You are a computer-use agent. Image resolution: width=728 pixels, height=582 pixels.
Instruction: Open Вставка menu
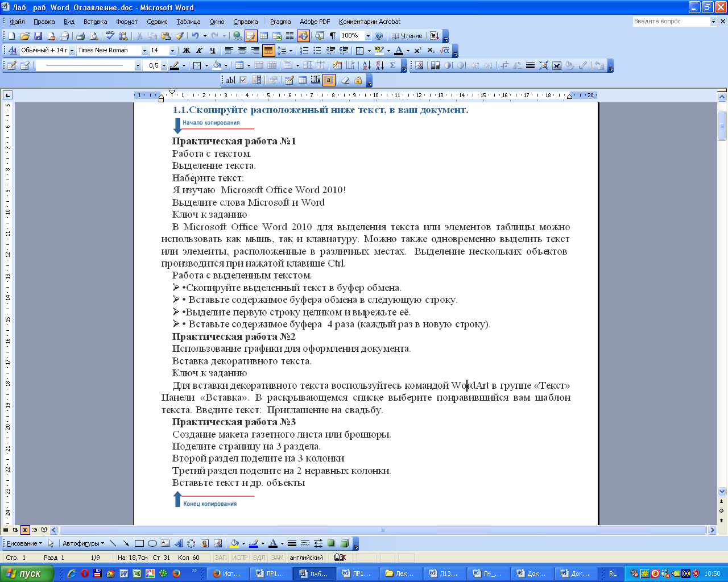point(95,22)
